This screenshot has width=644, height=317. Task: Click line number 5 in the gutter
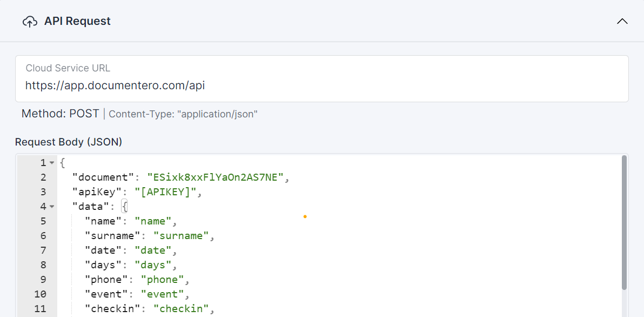pyautogui.click(x=43, y=221)
